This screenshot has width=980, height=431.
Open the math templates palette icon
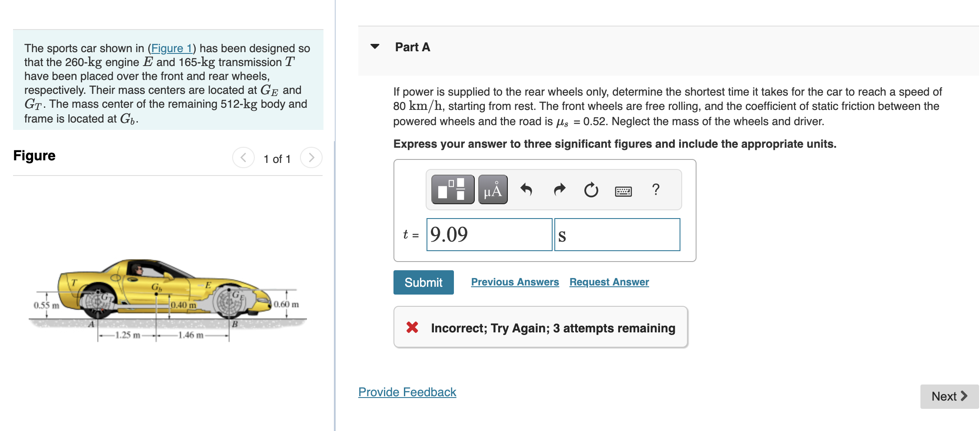pyautogui.click(x=452, y=189)
